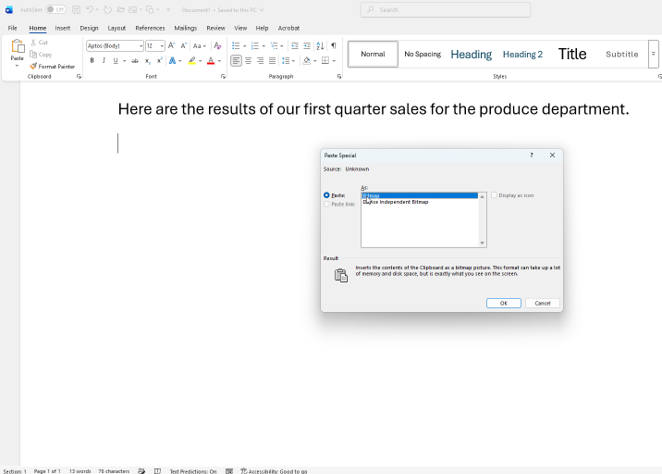Click the Open folder icon in quick access toolbar
The width and height of the screenshot is (662, 474).
(x=121, y=9)
